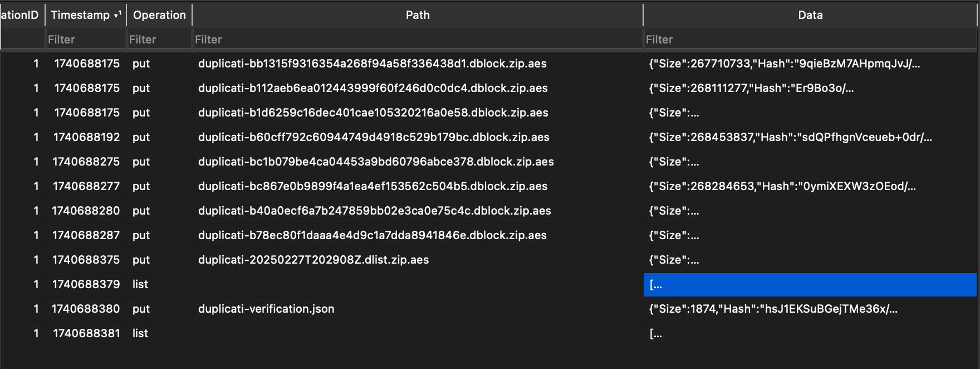Click the Data column header
980x369 pixels.
coord(810,15)
